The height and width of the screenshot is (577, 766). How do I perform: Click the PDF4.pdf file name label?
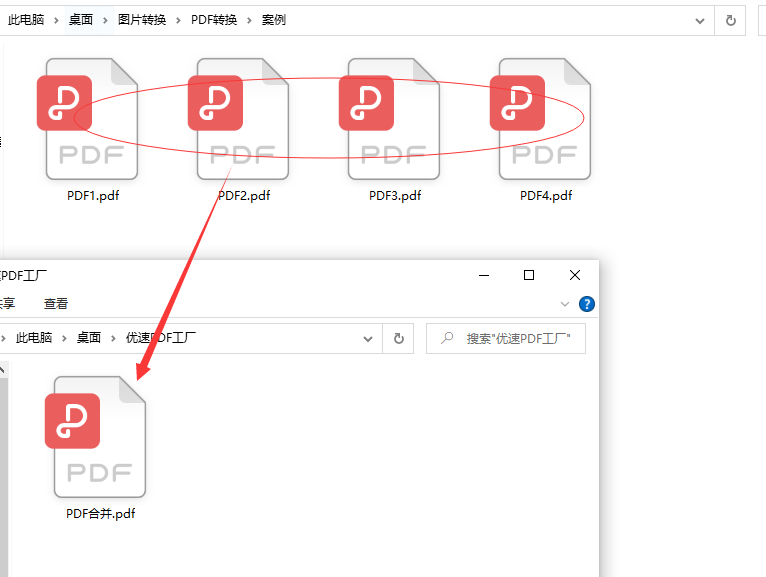point(546,196)
